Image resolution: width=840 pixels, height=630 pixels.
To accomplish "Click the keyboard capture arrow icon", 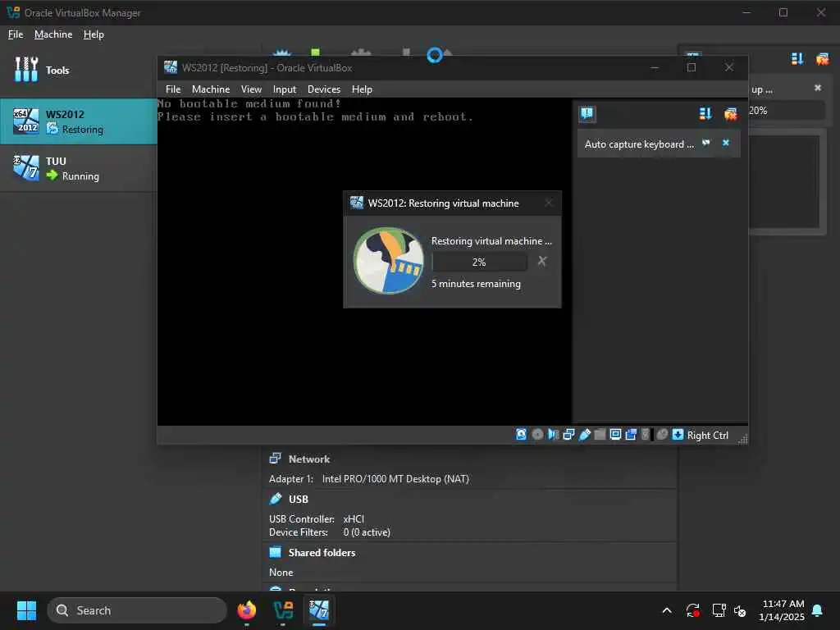I will pyautogui.click(x=678, y=435).
